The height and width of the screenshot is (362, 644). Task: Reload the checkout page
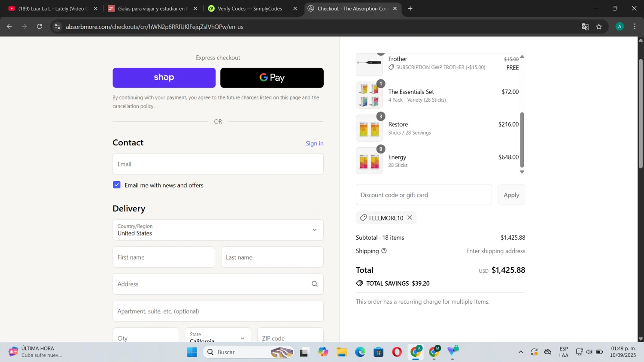[39, 27]
